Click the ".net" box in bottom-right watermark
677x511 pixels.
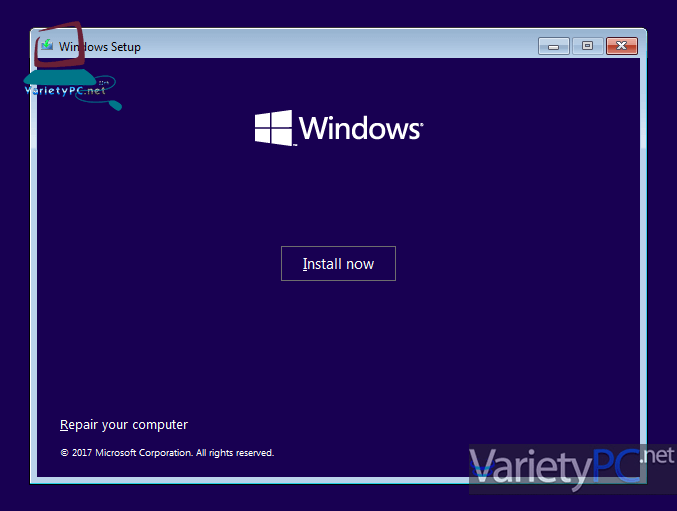tap(657, 456)
